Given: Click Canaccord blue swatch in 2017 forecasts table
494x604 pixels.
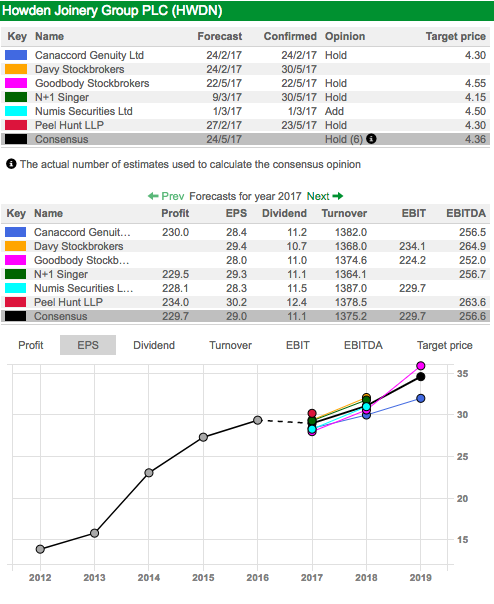Looking at the screenshot, I should pos(15,232).
